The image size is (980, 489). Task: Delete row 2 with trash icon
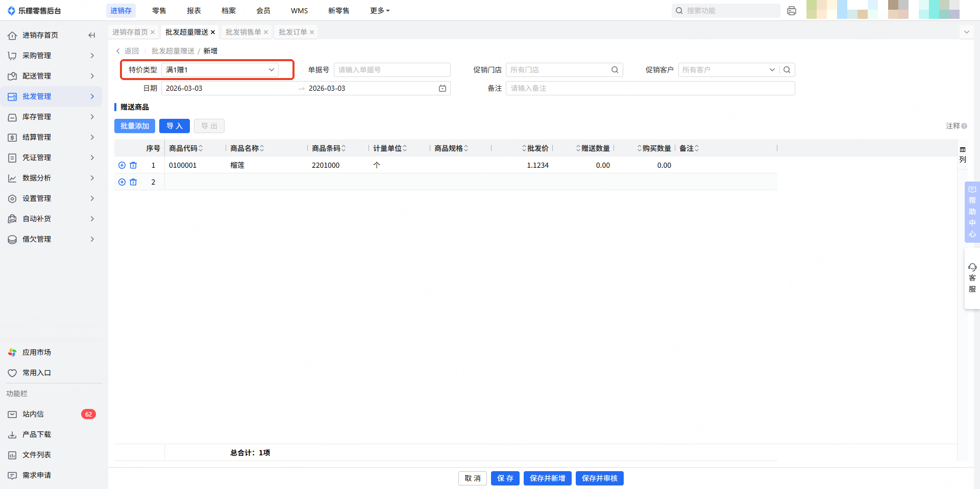pos(133,182)
